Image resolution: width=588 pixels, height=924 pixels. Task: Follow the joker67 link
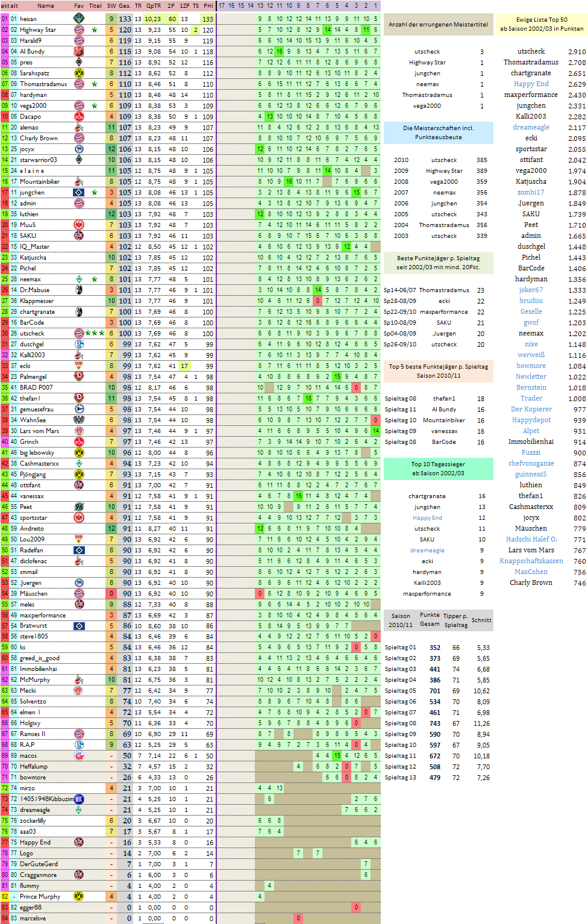click(531, 290)
